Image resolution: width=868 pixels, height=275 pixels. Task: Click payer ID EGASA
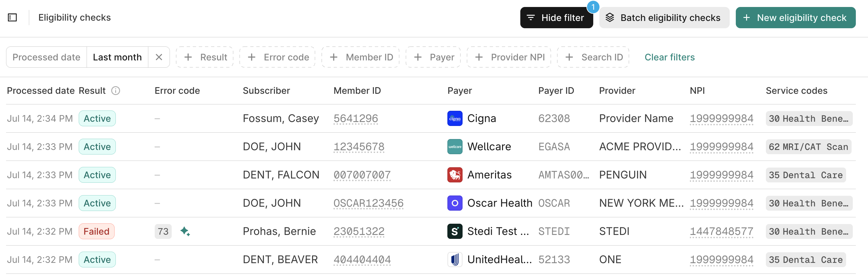tap(554, 147)
